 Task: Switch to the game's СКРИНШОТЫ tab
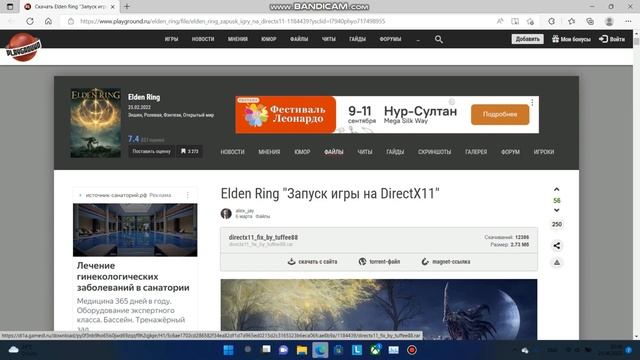[x=434, y=152]
